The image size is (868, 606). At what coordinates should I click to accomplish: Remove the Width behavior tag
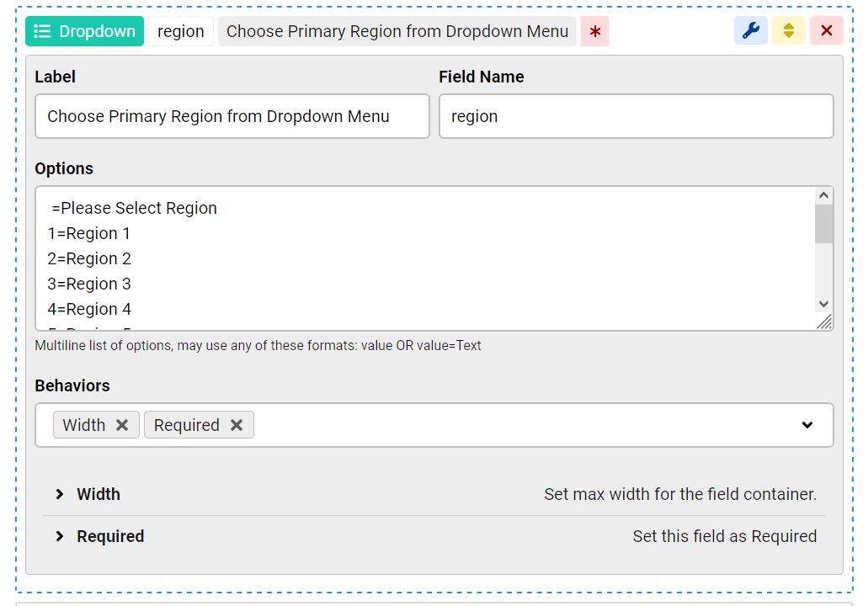coord(122,425)
